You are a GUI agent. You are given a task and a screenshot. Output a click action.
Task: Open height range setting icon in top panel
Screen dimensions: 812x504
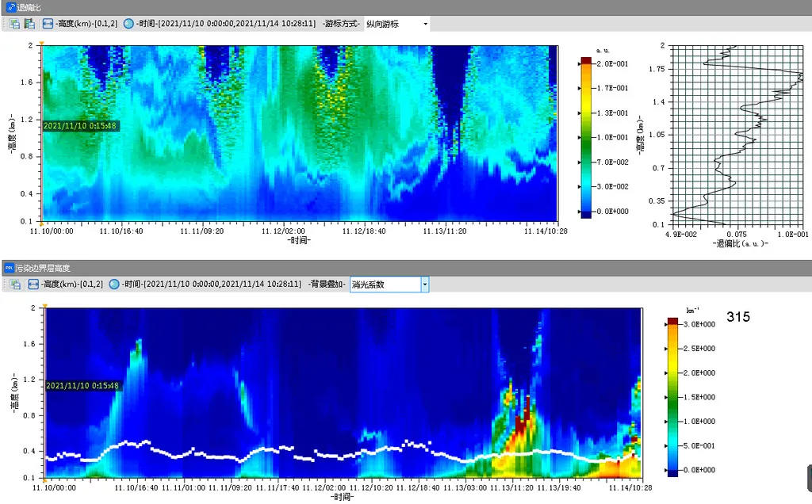coord(48,24)
